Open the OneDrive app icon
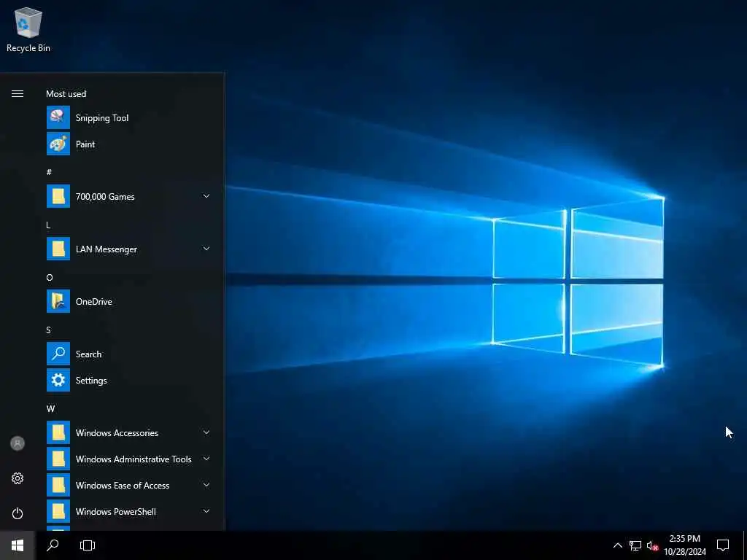The image size is (747, 560). pos(58,301)
